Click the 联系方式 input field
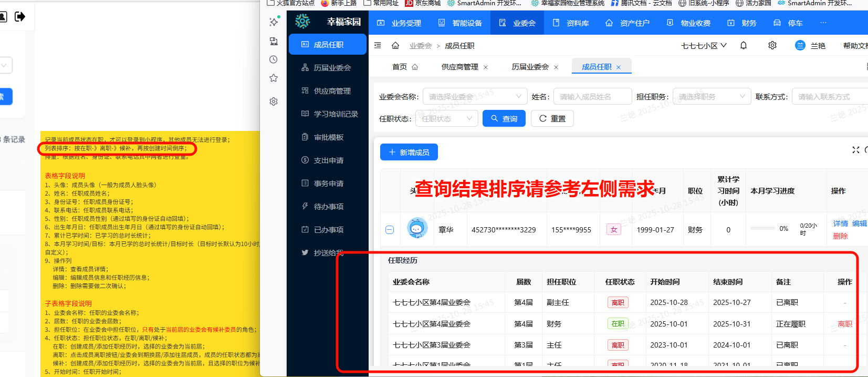Viewport: 868px width, 377px height. 830,97
